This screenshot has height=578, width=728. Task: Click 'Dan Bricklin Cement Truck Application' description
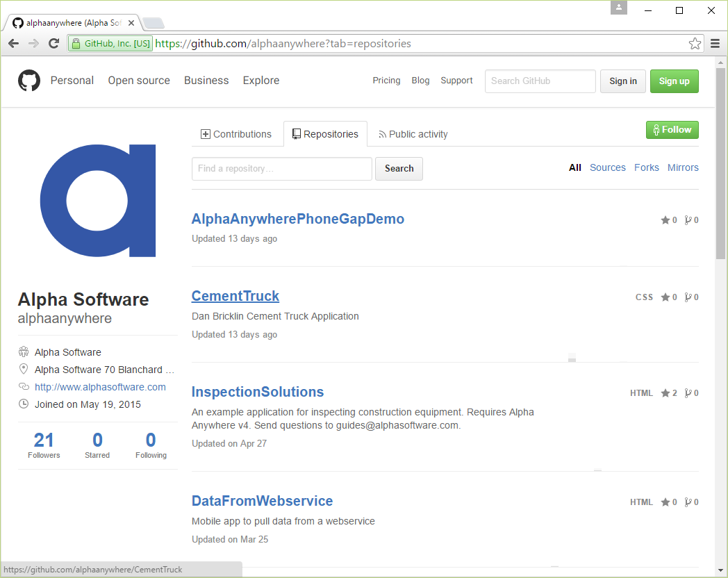(x=275, y=316)
